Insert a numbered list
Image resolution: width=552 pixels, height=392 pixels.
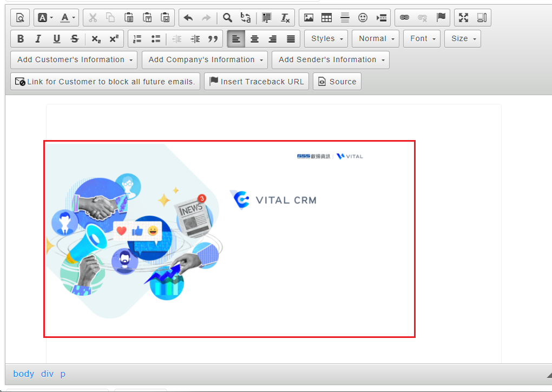click(137, 39)
